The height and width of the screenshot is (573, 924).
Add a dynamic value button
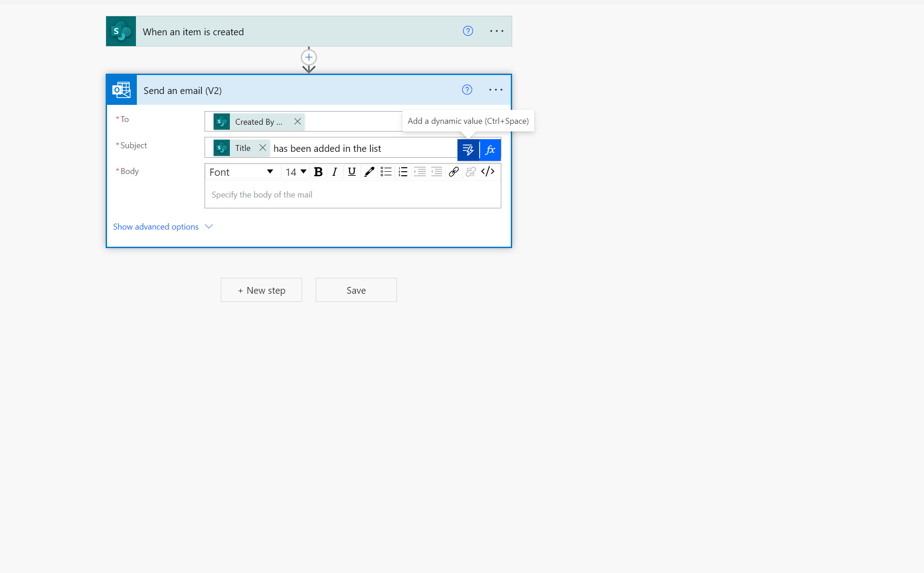(468, 150)
